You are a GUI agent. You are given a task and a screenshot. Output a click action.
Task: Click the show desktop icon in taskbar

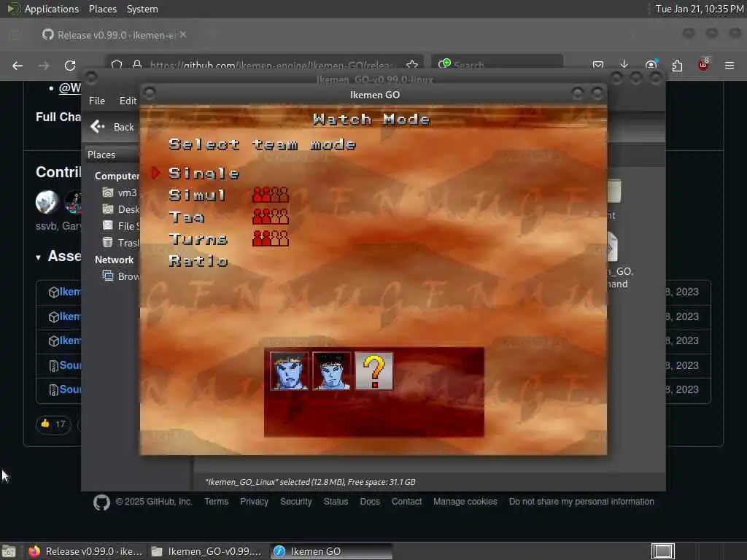tap(9, 551)
